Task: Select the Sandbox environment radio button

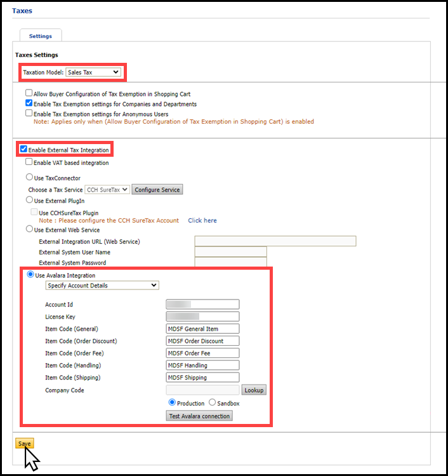Action: tap(213, 403)
